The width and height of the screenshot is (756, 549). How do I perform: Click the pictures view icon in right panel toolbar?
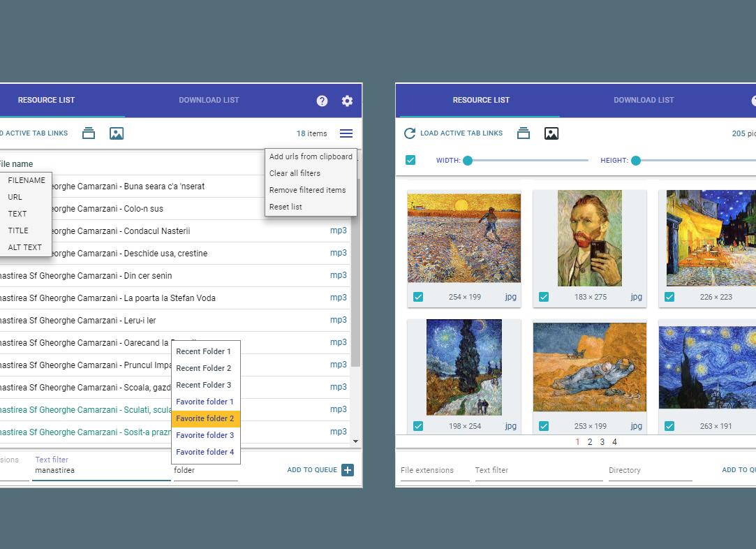[551, 133]
